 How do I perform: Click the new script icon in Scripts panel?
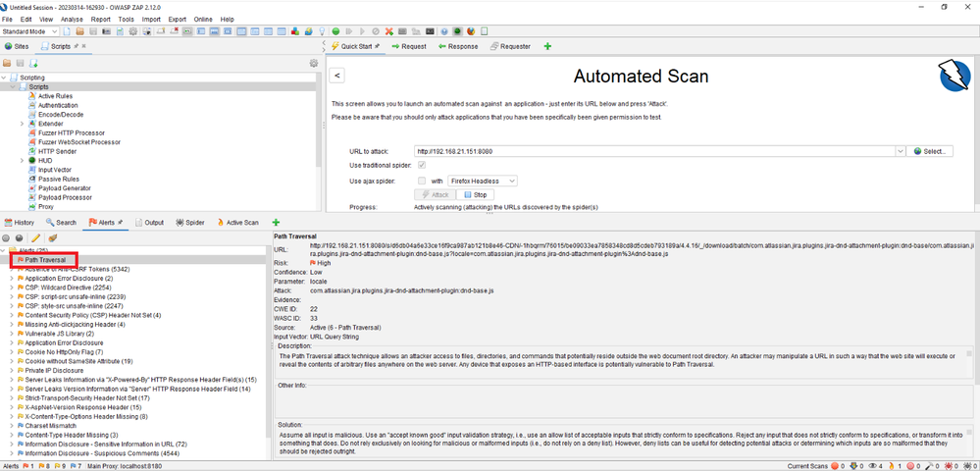33,63
